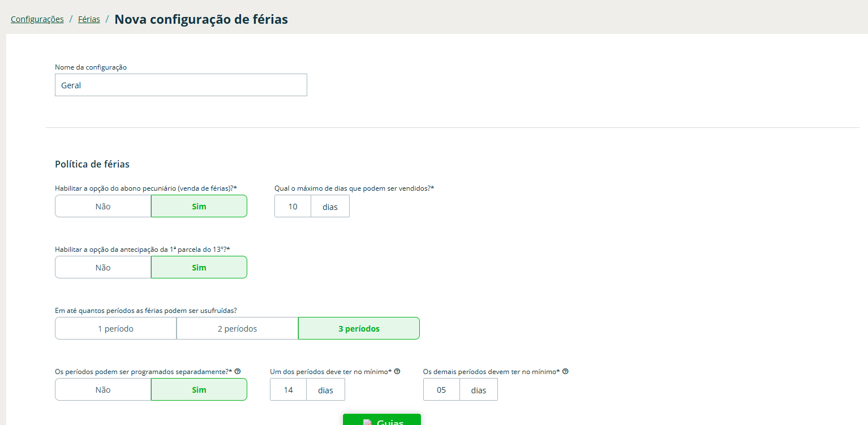Image resolution: width=868 pixels, height=425 pixels.
Task: Select 'Sim' for abono pecuniário option
Action: tap(199, 207)
